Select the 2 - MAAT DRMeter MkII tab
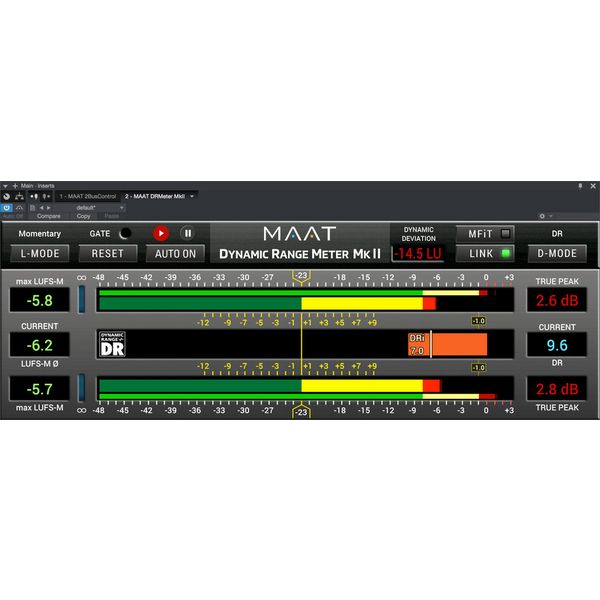600x600 pixels. coord(155,196)
